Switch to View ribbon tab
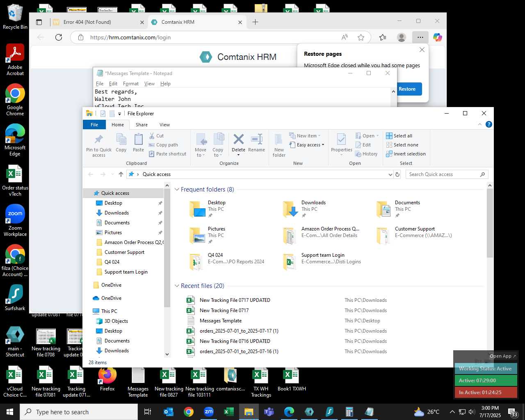This screenshot has height=420, width=525. (164, 125)
